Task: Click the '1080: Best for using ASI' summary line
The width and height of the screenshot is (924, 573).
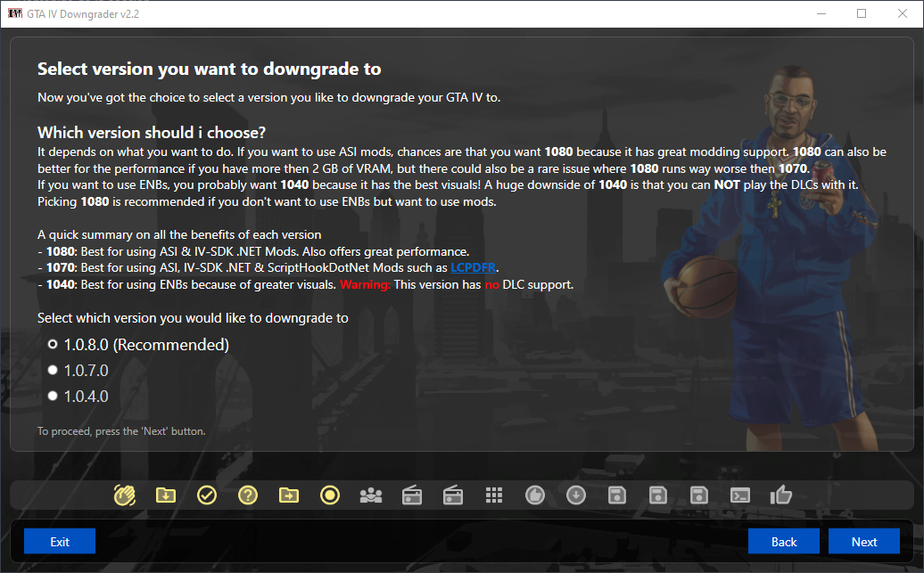Action: [x=253, y=251]
